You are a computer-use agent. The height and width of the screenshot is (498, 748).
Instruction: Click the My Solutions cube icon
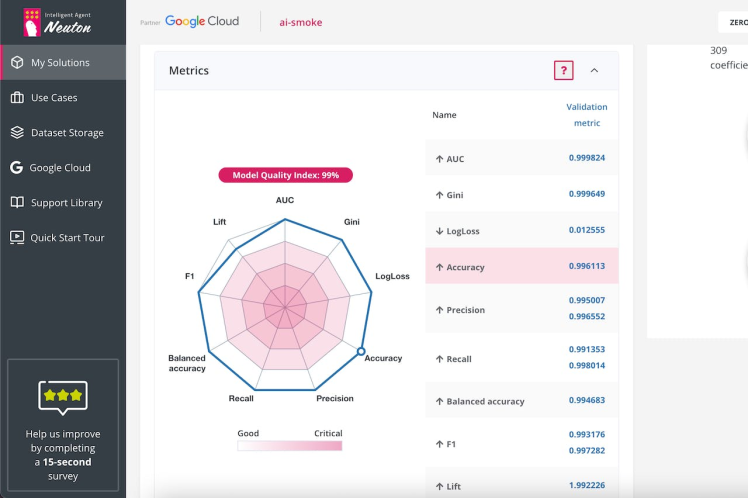(x=17, y=62)
